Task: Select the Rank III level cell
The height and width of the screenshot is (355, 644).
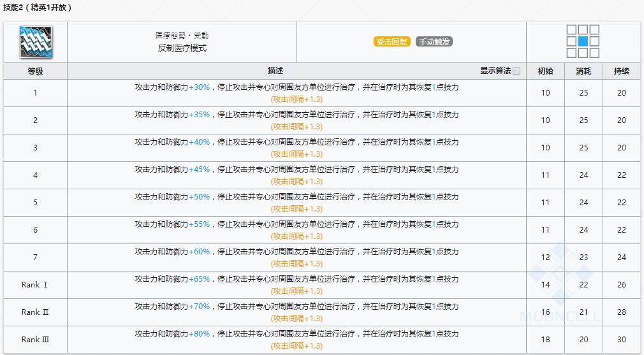Action: (35, 340)
